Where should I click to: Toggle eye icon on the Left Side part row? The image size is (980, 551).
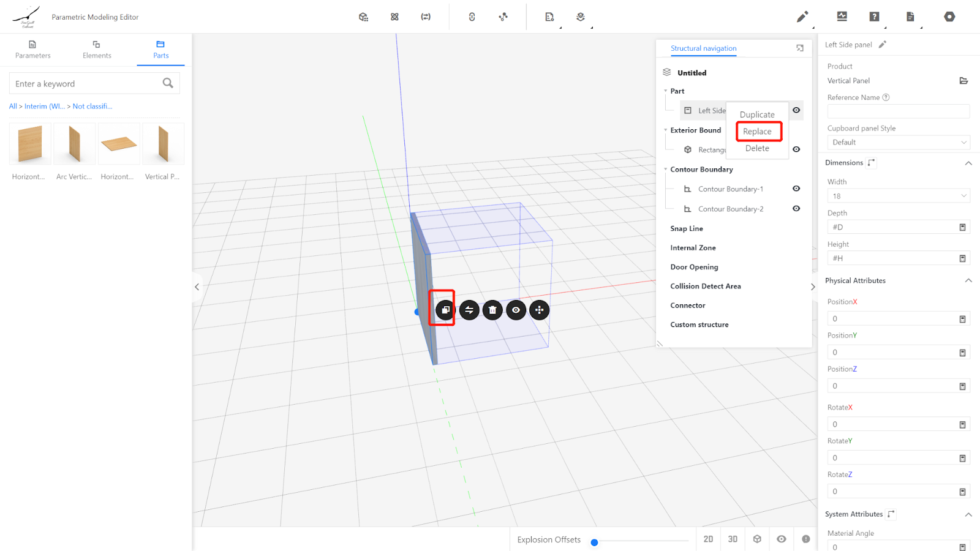[796, 110]
